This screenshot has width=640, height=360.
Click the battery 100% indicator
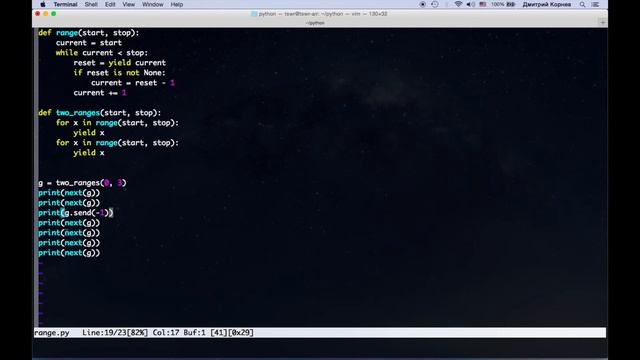pos(503,4)
